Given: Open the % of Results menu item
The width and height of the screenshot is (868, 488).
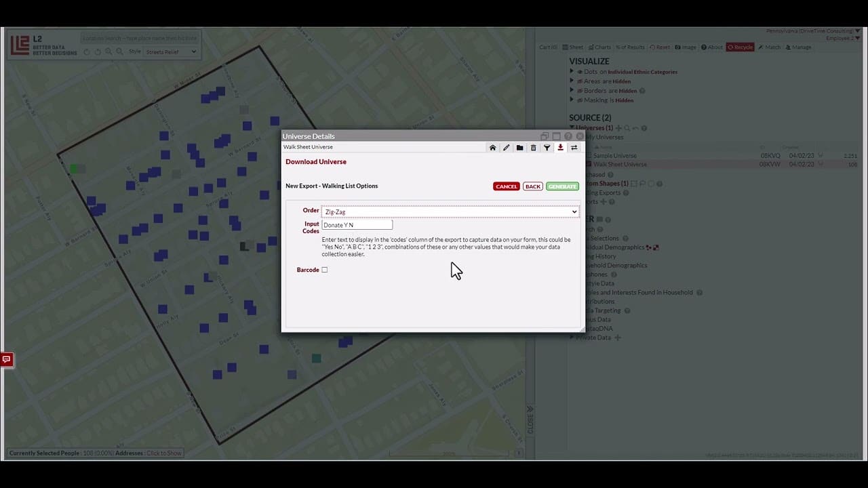Looking at the screenshot, I should (631, 47).
